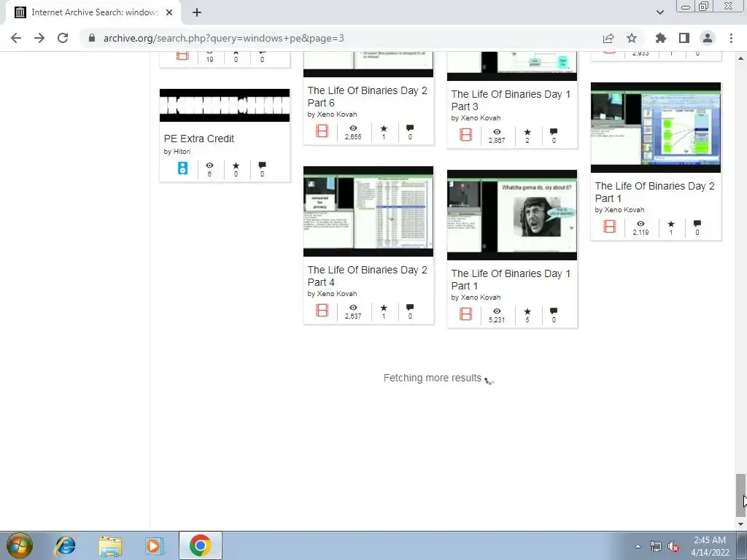Click views eye icon on Day 2 Part 6

click(353, 128)
